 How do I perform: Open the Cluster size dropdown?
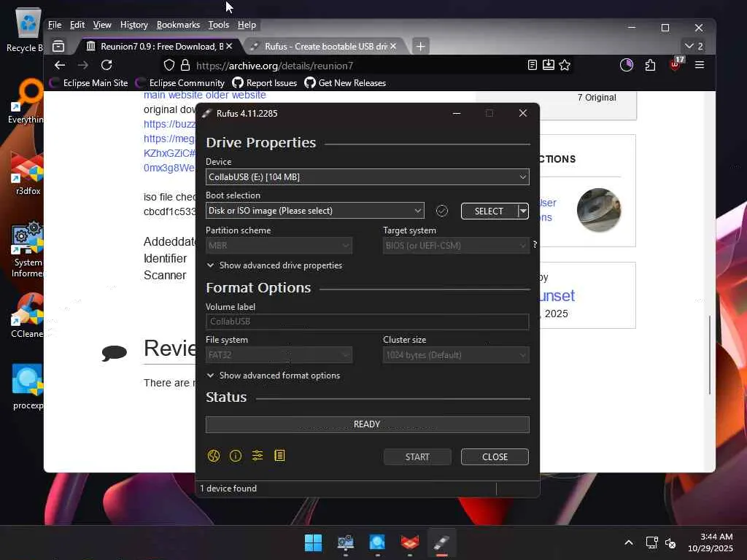456,355
